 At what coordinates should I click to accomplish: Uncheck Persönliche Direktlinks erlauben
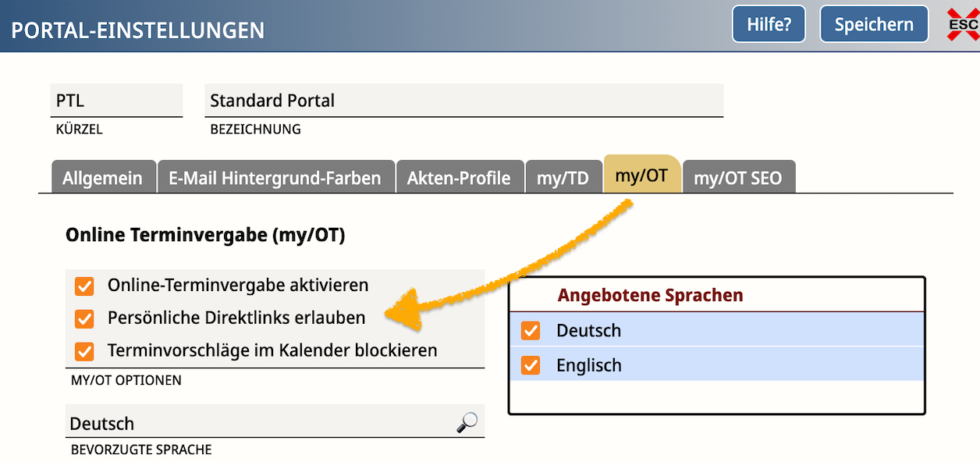click(84, 318)
